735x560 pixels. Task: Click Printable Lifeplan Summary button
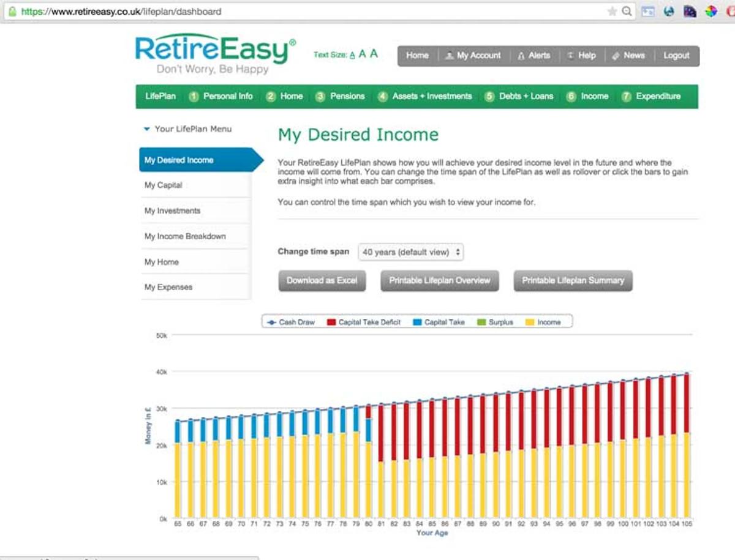[573, 280]
